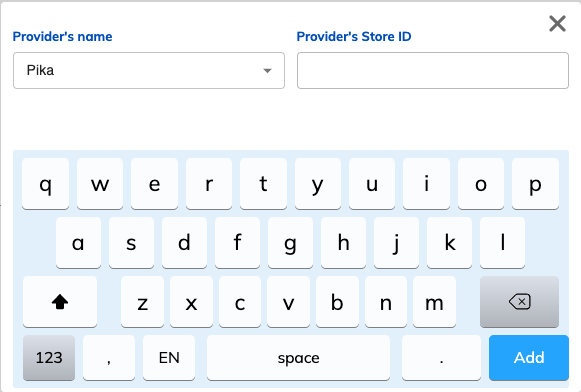Toggle the shift arrow key
Image resolution: width=581 pixels, height=392 pixels.
coord(60,302)
